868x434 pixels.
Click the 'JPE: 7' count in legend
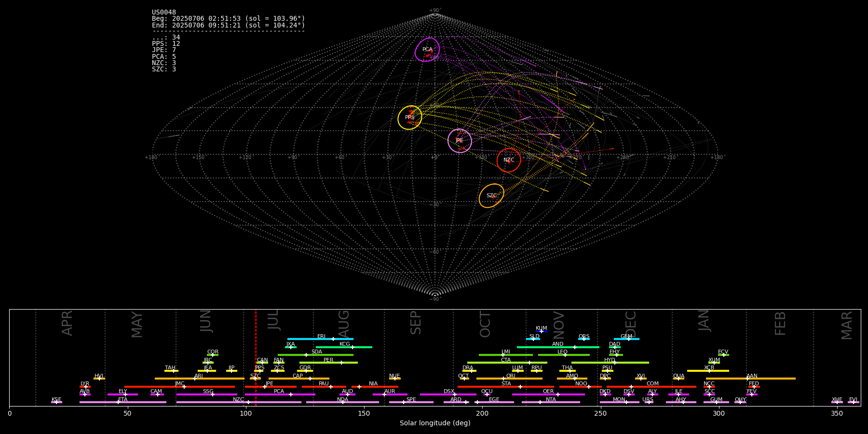tap(164, 50)
